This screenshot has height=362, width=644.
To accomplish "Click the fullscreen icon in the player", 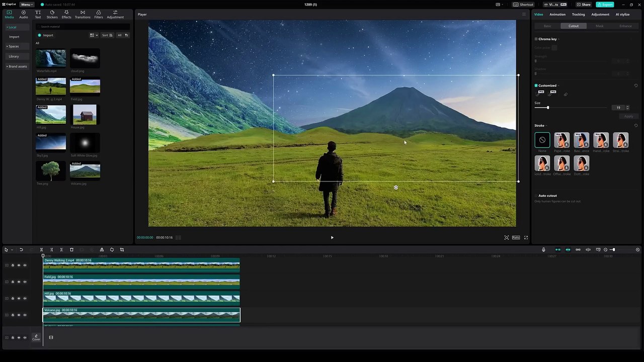I will point(526,238).
